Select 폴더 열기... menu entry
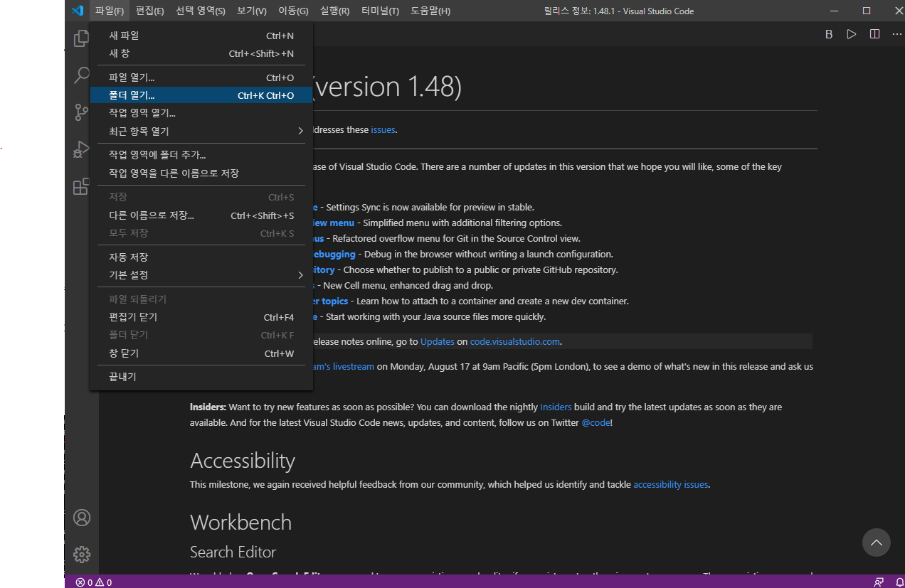Screen dimensions: 905x588 pos(201,95)
